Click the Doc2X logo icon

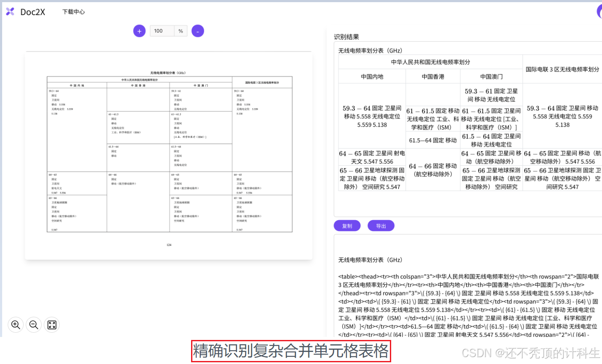pyautogui.click(x=10, y=12)
